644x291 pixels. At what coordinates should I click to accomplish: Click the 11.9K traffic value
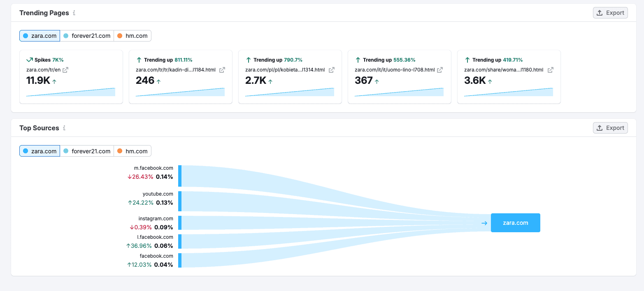[x=38, y=81]
